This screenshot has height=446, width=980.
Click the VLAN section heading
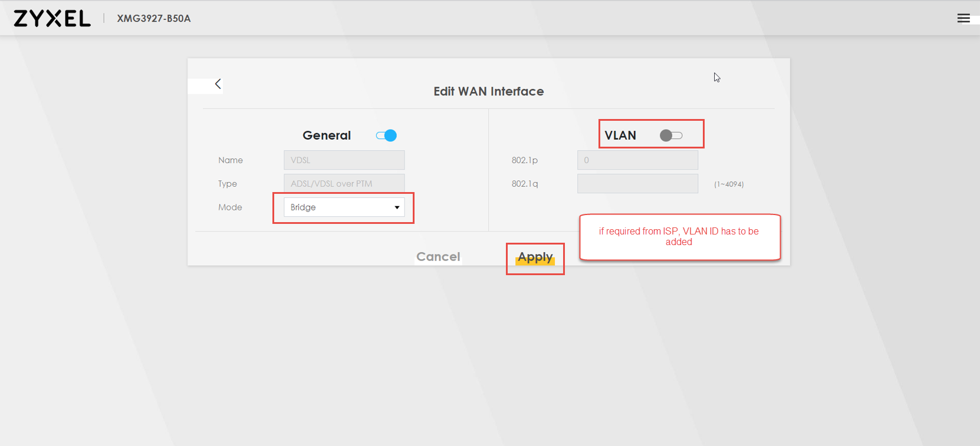click(x=620, y=136)
